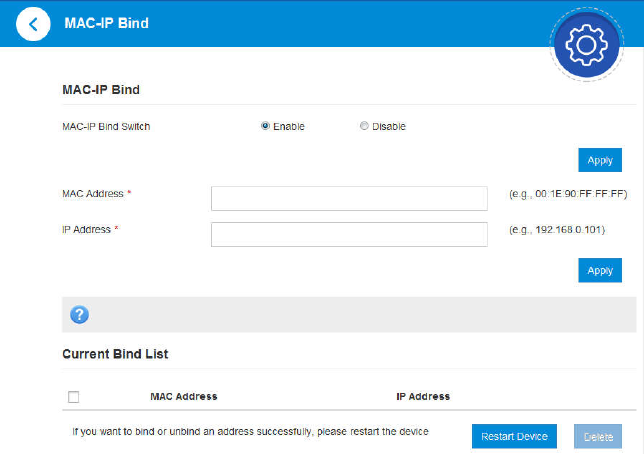Click the Current Bind List heading
Viewport: 644px width, 454px height.
coord(115,354)
